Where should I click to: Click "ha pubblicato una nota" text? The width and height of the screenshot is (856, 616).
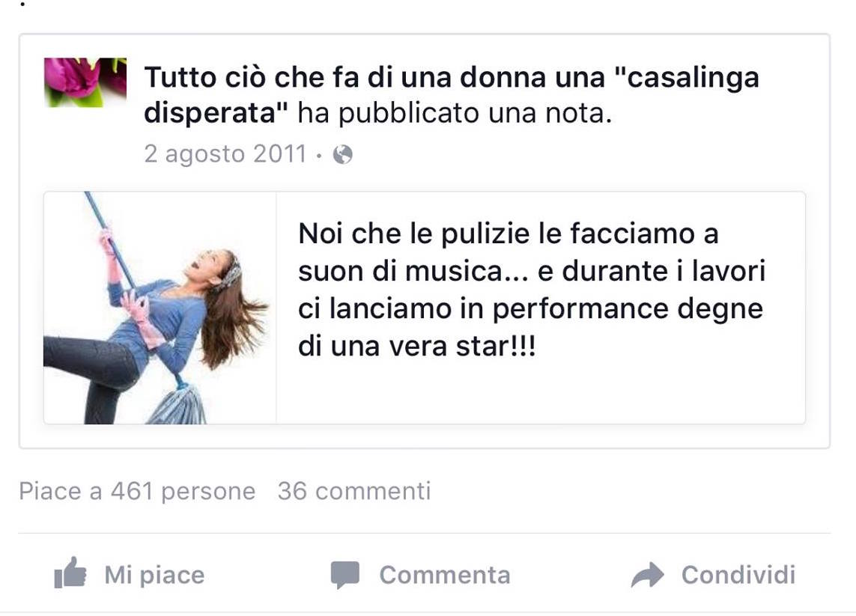(455, 114)
